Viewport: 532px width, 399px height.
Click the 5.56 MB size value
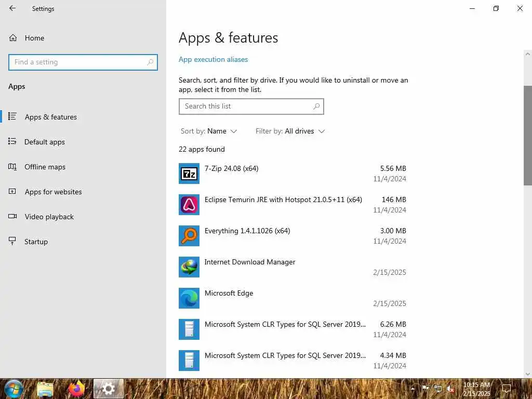coord(393,168)
